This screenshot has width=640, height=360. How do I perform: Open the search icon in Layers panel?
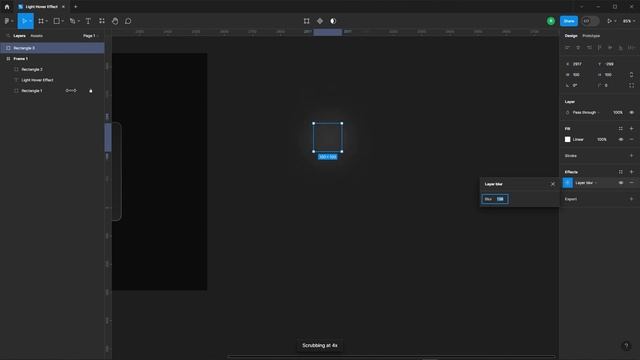point(8,36)
